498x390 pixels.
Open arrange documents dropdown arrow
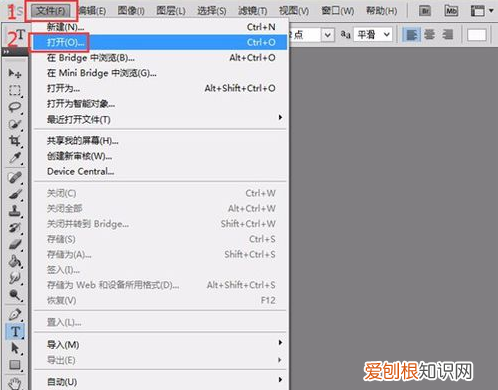(491, 11)
